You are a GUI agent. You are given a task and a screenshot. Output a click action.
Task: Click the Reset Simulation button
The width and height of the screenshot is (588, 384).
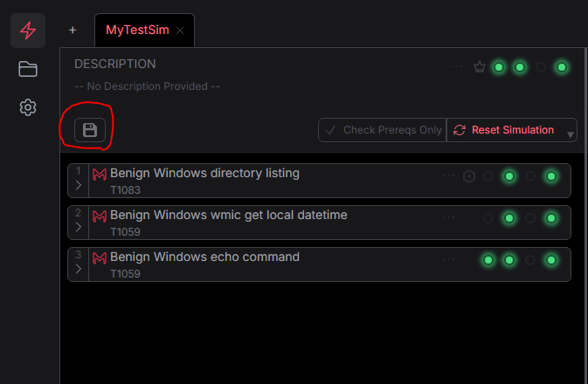click(x=505, y=130)
